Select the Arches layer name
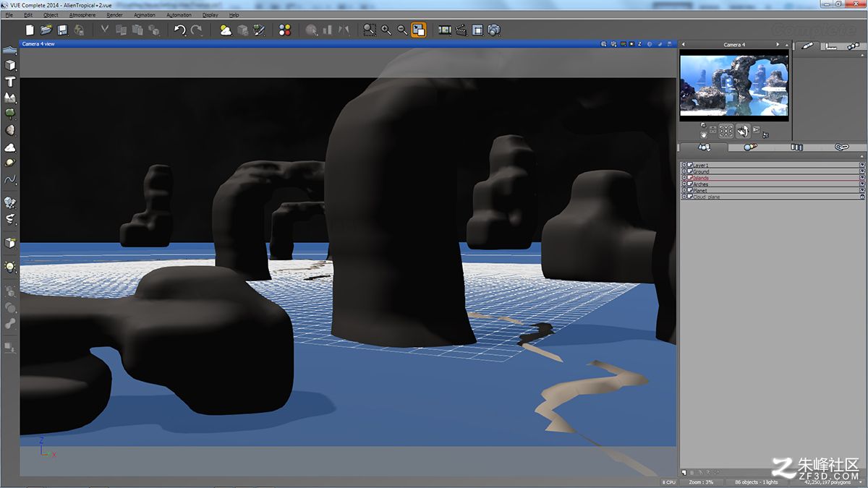Screen dimensions: 868x488 701,184
